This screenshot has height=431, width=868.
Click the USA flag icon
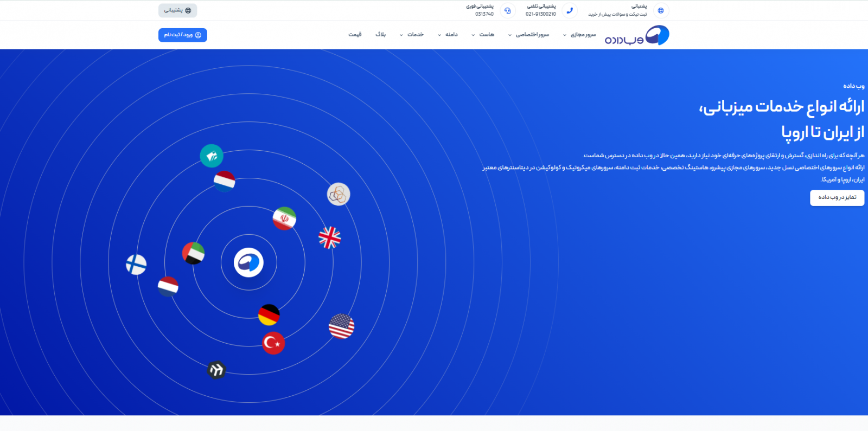click(x=341, y=326)
